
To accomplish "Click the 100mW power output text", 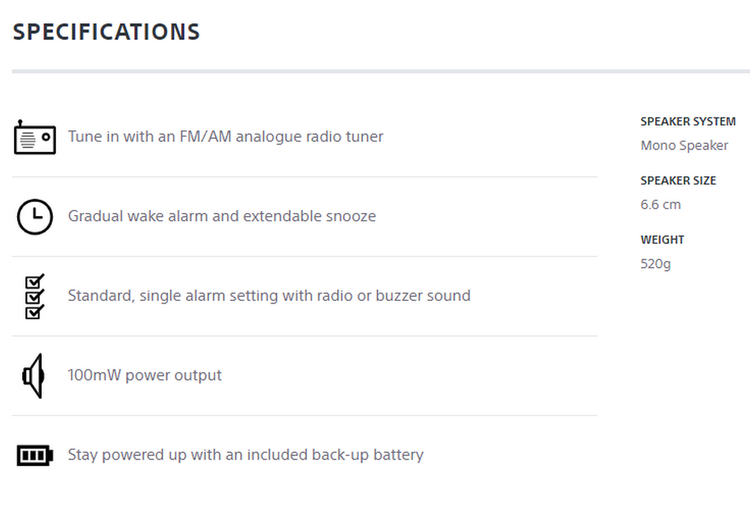I will [x=145, y=376].
